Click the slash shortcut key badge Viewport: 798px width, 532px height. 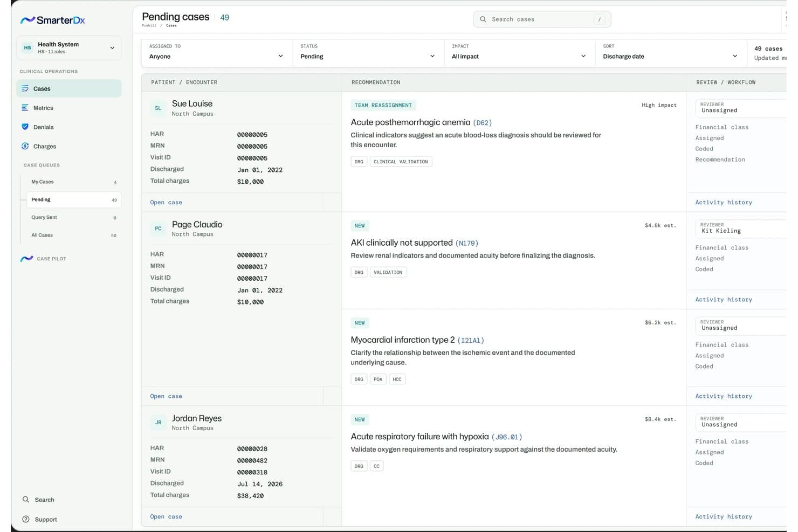click(x=599, y=19)
